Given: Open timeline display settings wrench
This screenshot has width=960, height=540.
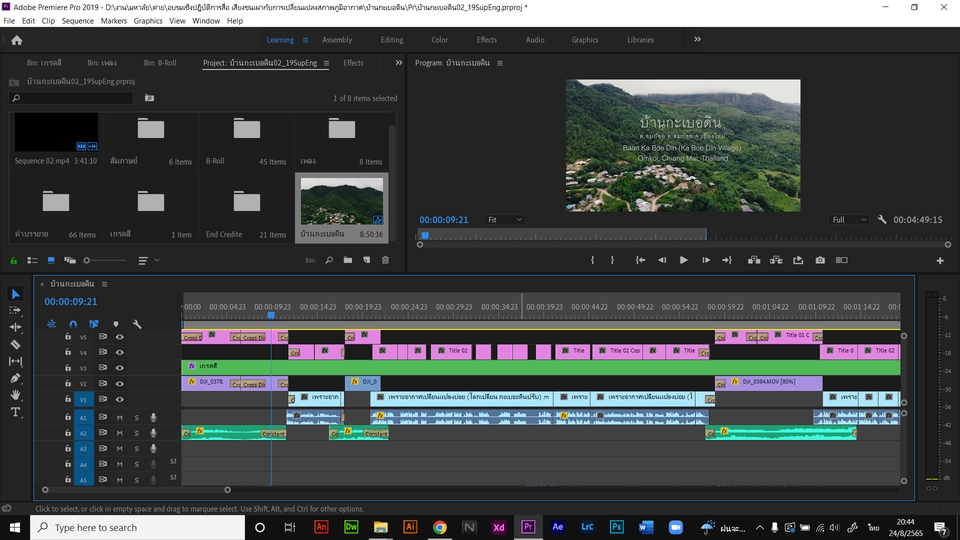Looking at the screenshot, I should 137,324.
